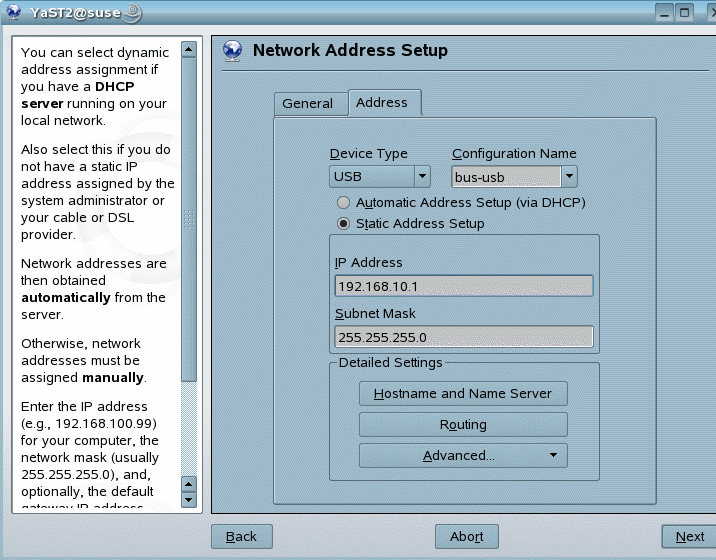Click the lower scroll-up arrow in help panel
This screenshot has width=716, height=560.
click(189, 484)
